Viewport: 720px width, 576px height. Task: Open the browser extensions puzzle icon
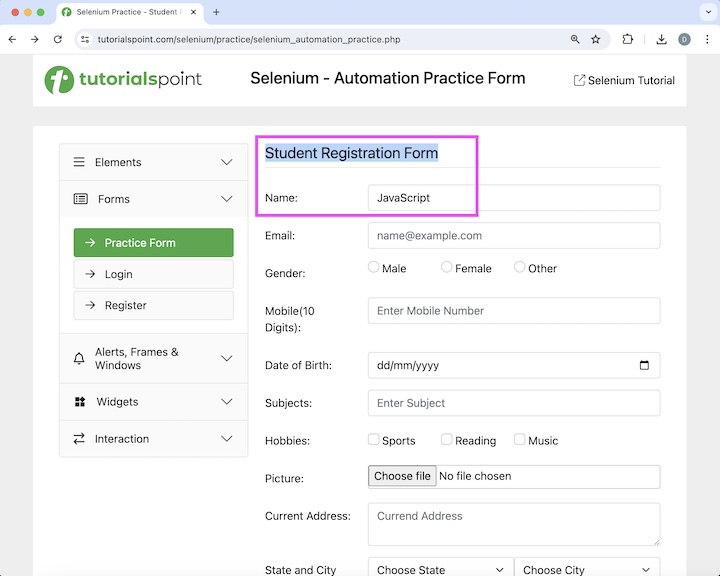point(628,39)
